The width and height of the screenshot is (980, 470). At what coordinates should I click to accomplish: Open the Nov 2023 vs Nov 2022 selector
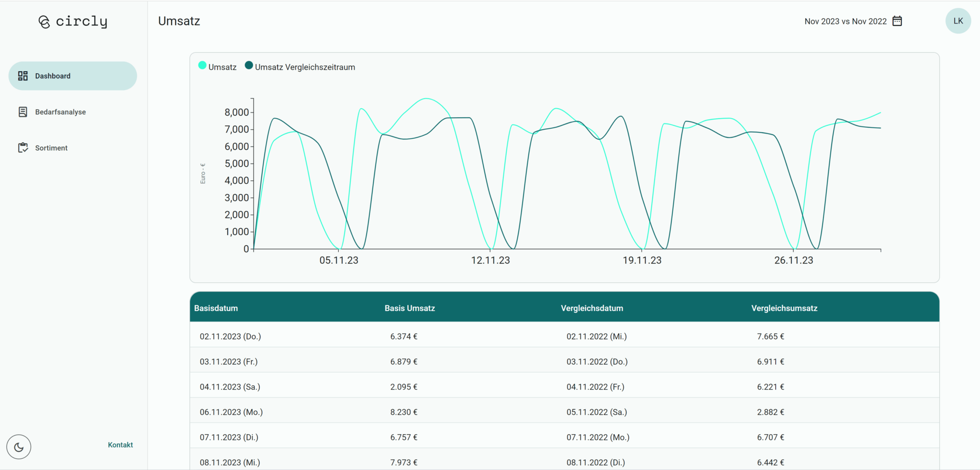pyautogui.click(x=845, y=22)
